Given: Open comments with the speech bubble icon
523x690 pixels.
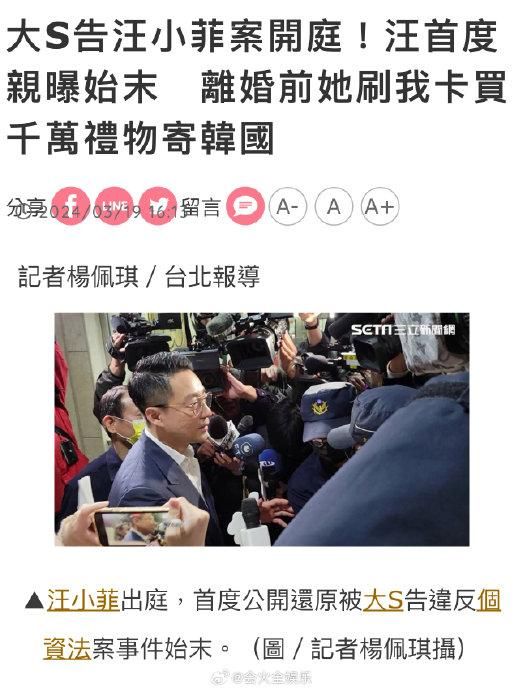Looking at the screenshot, I should (245, 206).
